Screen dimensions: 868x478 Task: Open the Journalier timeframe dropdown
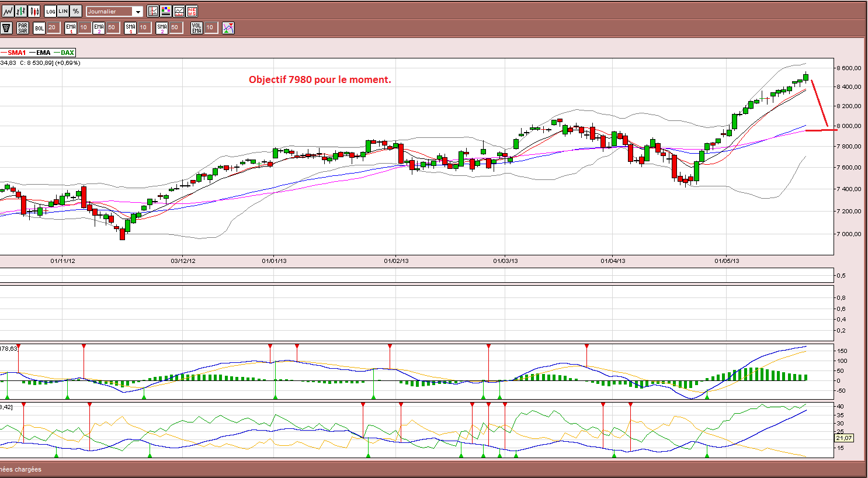coord(114,11)
